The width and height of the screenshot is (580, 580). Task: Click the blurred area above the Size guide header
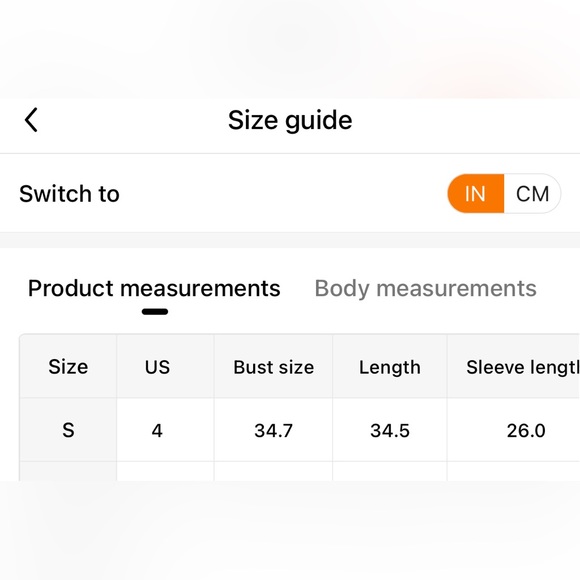pos(290,49)
